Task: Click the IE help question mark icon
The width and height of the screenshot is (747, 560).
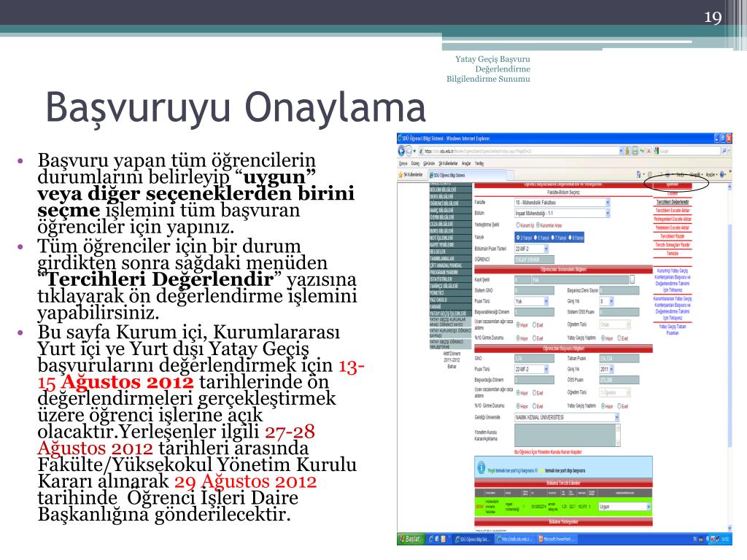Action: coord(722,175)
